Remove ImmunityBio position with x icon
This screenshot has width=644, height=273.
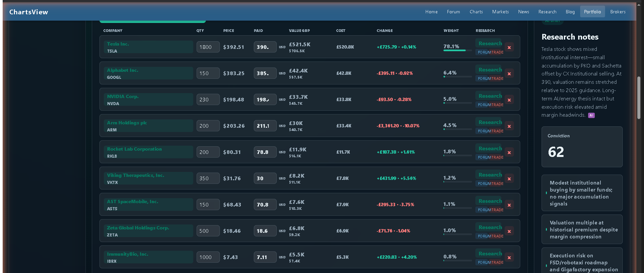click(x=509, y=257)
